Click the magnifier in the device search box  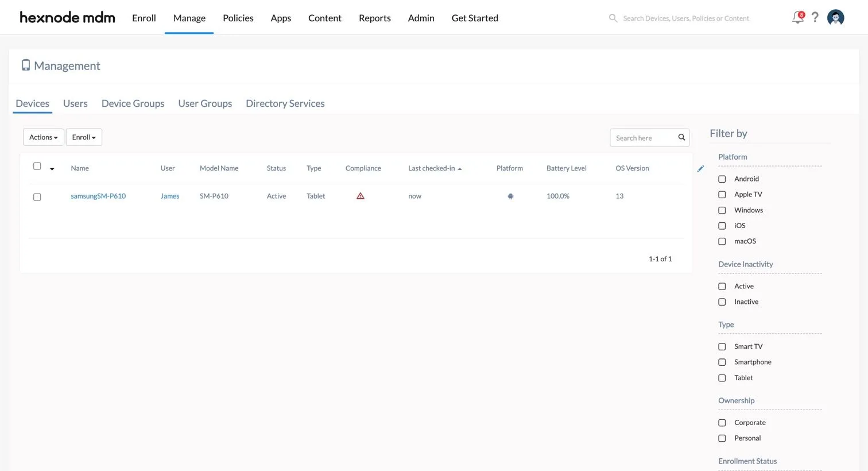(681, 137)
